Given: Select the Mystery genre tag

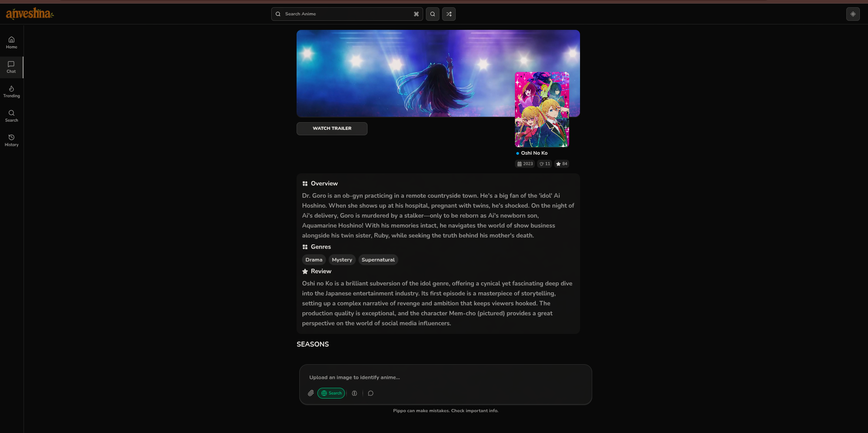Looking at the screenshot, I should [342, 260].
